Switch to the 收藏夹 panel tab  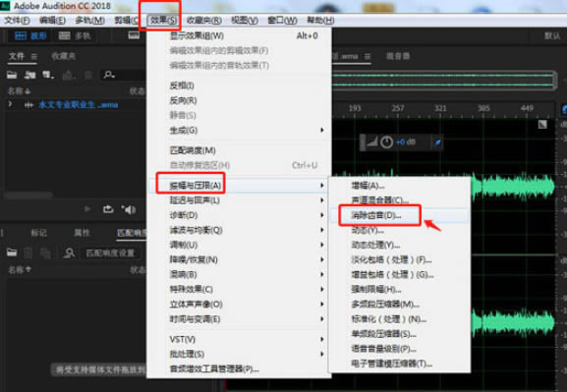click(x=63, y=56)
